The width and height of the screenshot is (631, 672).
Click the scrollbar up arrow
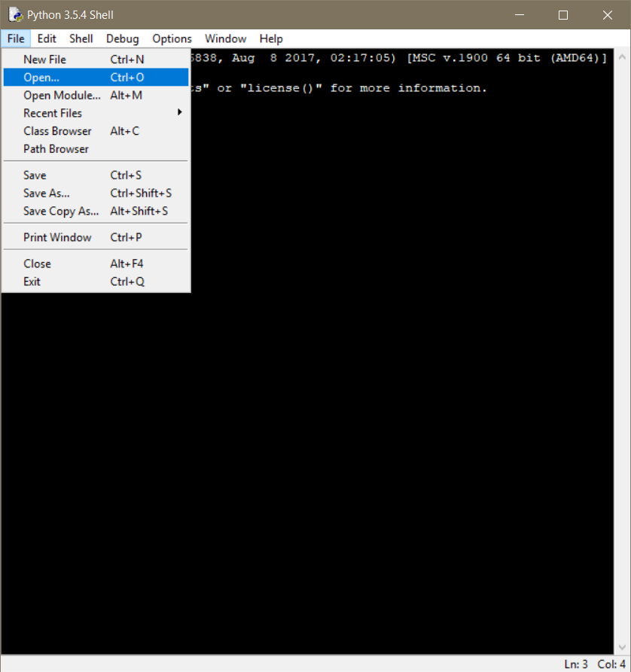622,57
